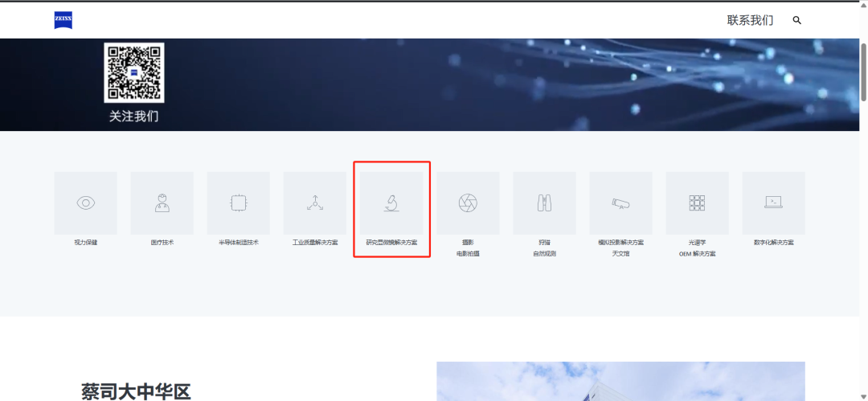The image size is (868, 401).
Task: Click the 天文馆 label
Action: pos(620,254)
